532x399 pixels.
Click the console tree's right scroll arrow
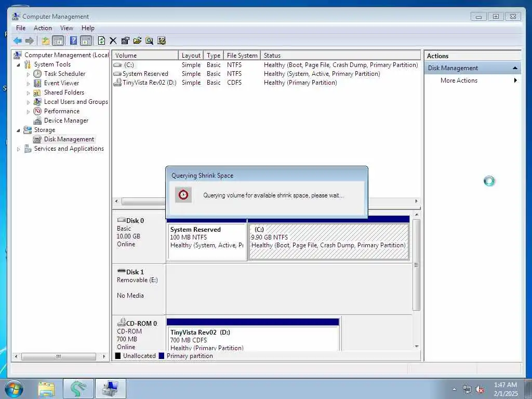pyautogui.click(x=104, y=356)
